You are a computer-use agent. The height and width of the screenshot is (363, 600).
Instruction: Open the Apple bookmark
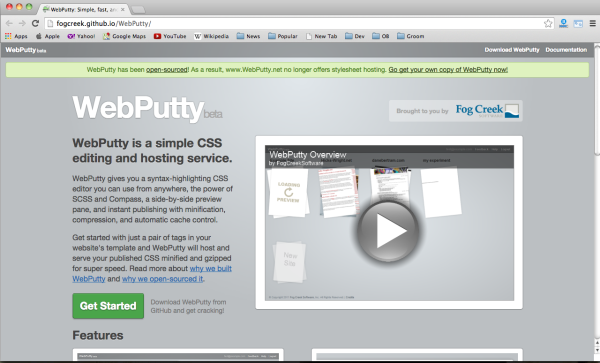click(x=48, y=36)
